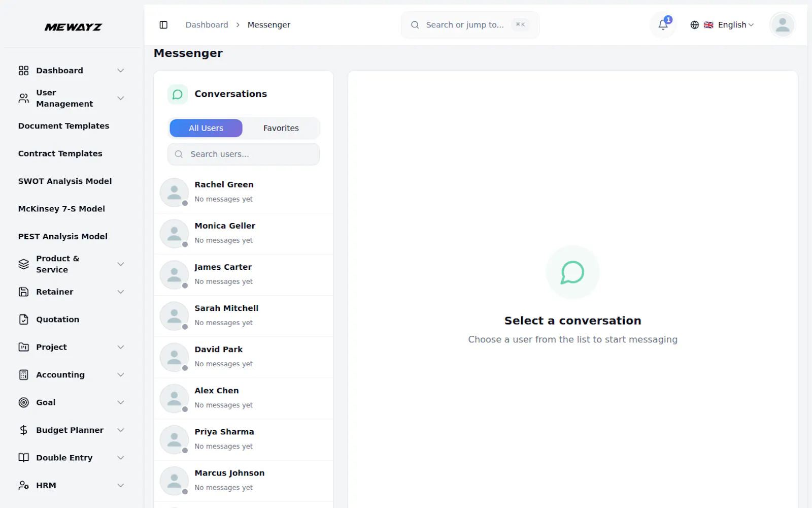Open the Quotation menu item
The width and height of the screenshot is (812, 508).
pyautogui.click(x=57, y=320)
